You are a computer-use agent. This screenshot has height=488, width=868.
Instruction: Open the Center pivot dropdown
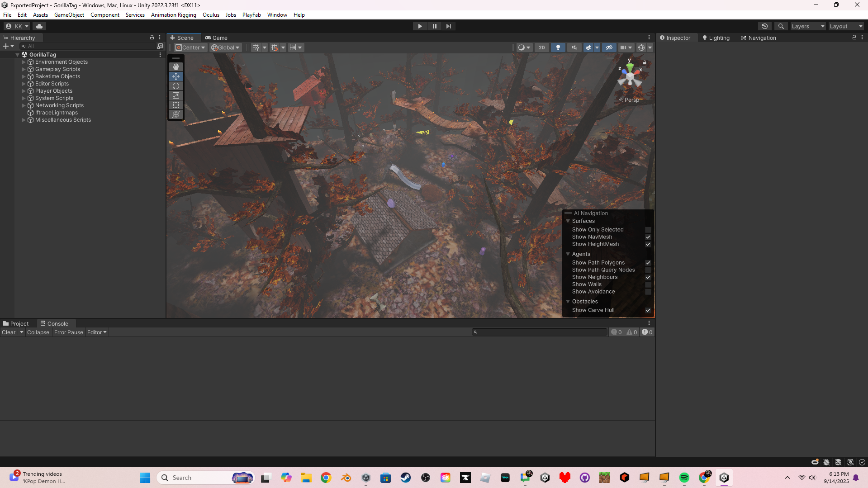coord(190,47)
